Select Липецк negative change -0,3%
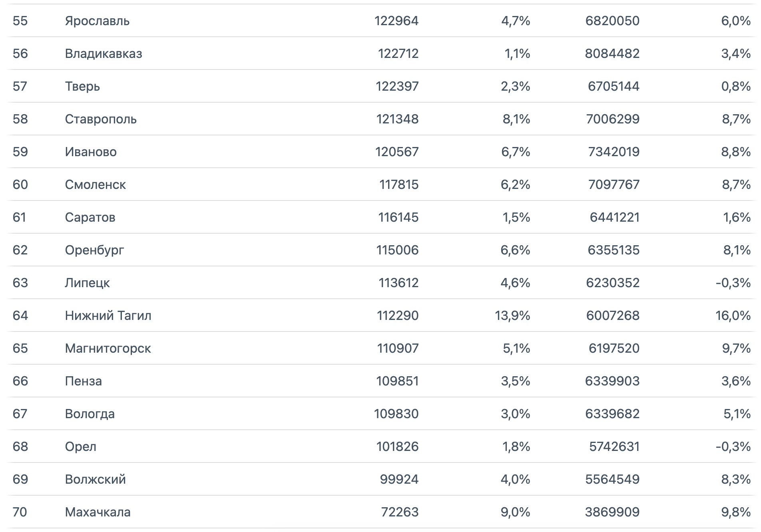The height and width of the screenshot is (532, 761). click(733, 283)
